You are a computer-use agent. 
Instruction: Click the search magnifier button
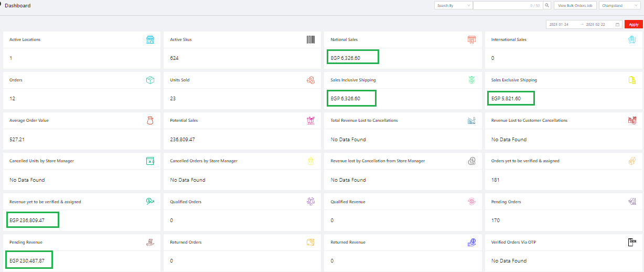pyautogui.click(x=547, y=5)
